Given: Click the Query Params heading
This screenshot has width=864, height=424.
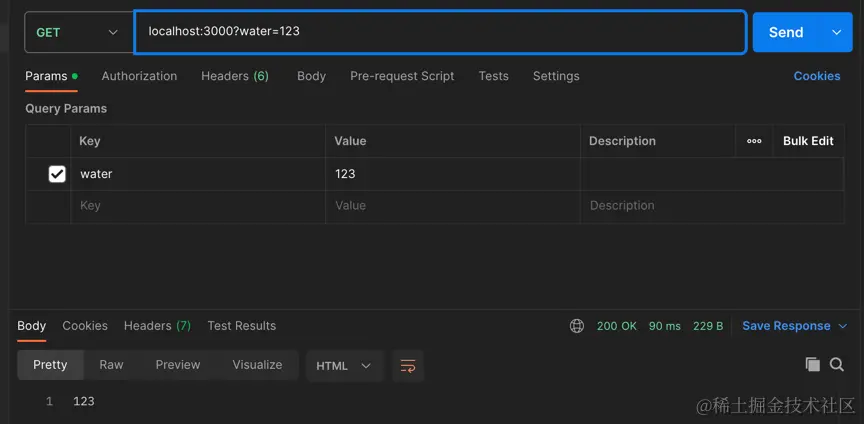Looking at the screenshot, I should (x=66, y=109).
